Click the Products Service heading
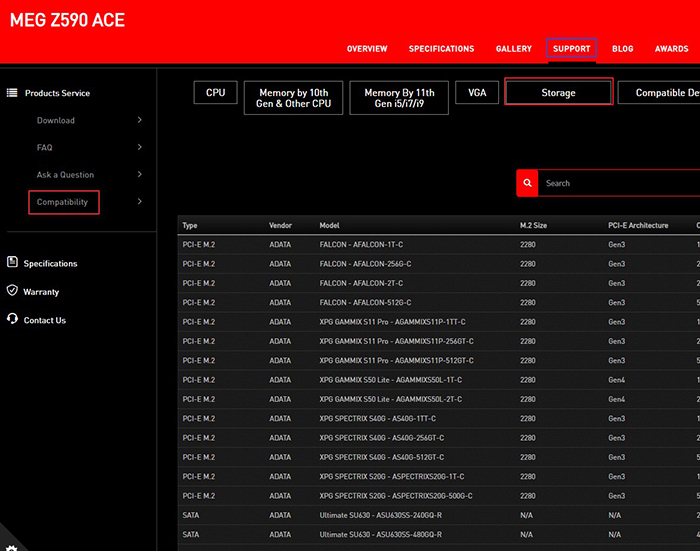Viewport: 700px width, 551px height. coord(57,93)
